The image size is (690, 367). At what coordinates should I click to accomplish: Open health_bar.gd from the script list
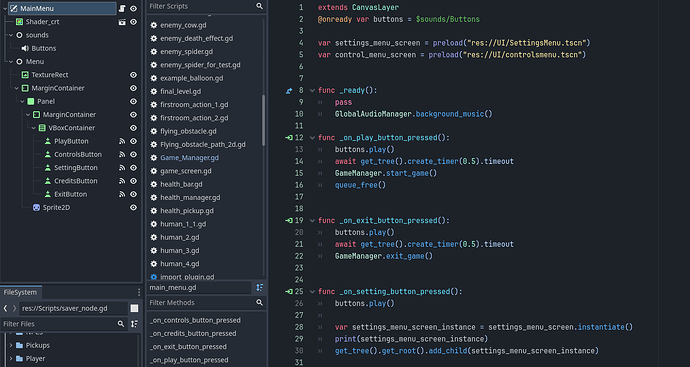coord(181,184)
